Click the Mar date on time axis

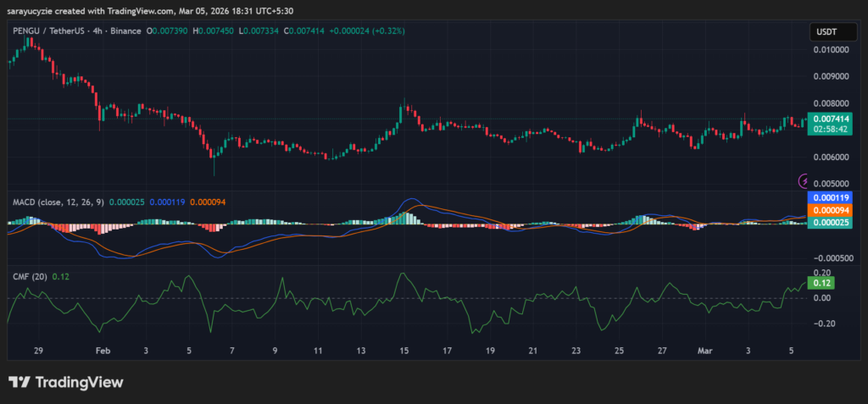[703, 350]
